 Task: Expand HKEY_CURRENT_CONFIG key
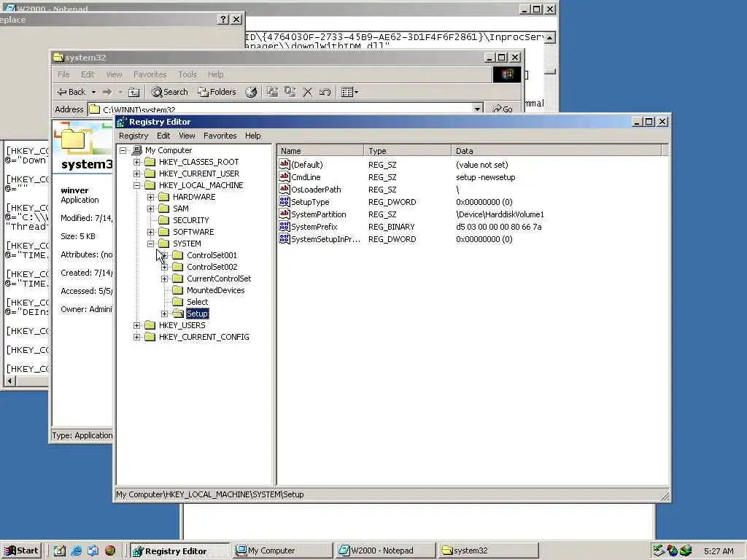point(136,337)
